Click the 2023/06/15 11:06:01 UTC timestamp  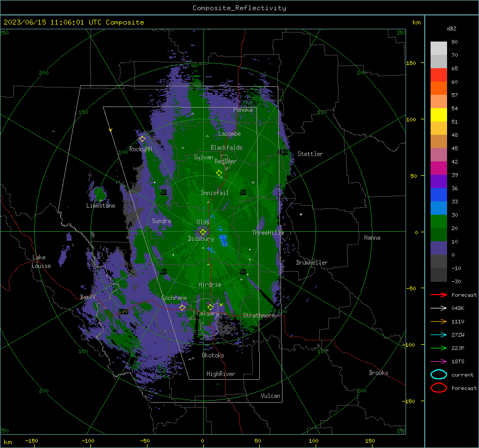(x=73, y=22)
